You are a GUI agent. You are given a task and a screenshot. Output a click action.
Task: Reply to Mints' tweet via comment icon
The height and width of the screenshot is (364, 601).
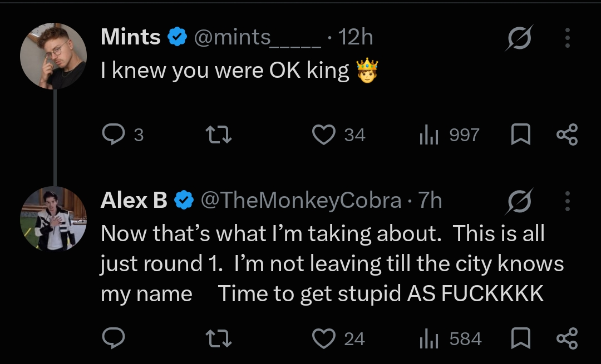click(114, 134)
